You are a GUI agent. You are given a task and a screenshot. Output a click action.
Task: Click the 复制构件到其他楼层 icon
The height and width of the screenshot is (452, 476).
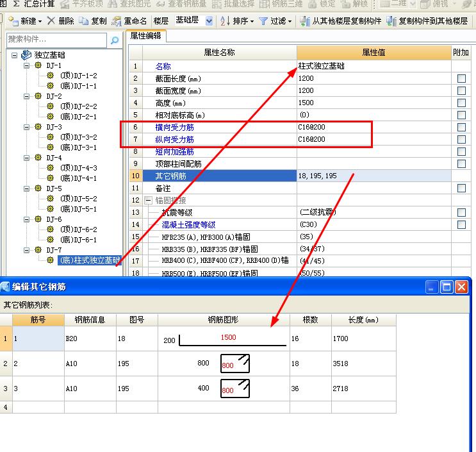[391, 21]
